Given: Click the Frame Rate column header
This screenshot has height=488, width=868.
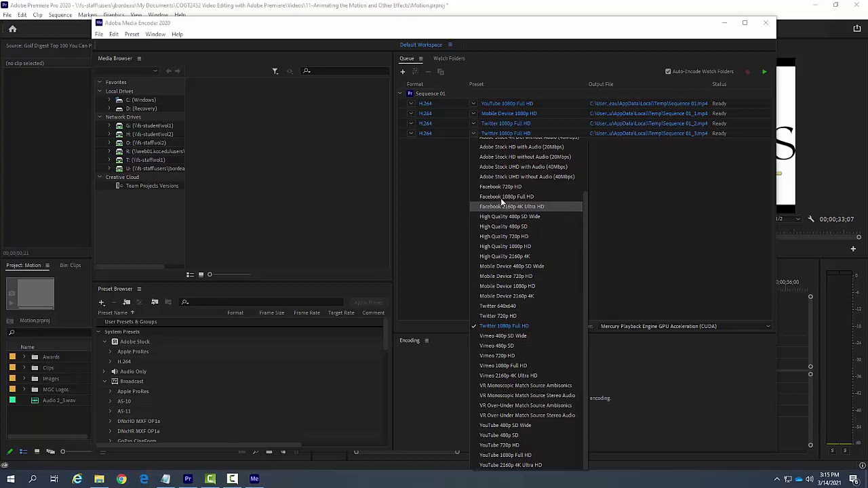Looking at the screenshot, I should (x=307, y=313).
